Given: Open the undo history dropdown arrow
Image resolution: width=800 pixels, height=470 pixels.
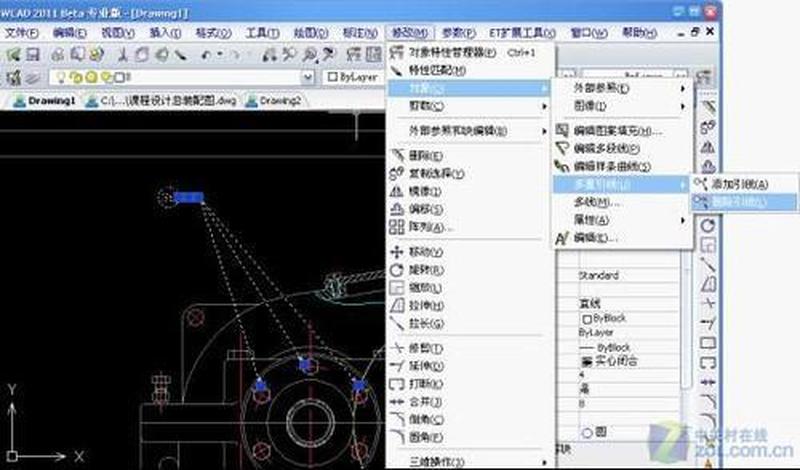Looking at the screenshot, I should (220, 54).
